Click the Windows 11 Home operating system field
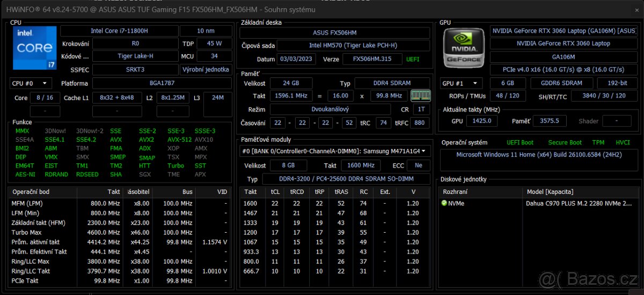 539,155
